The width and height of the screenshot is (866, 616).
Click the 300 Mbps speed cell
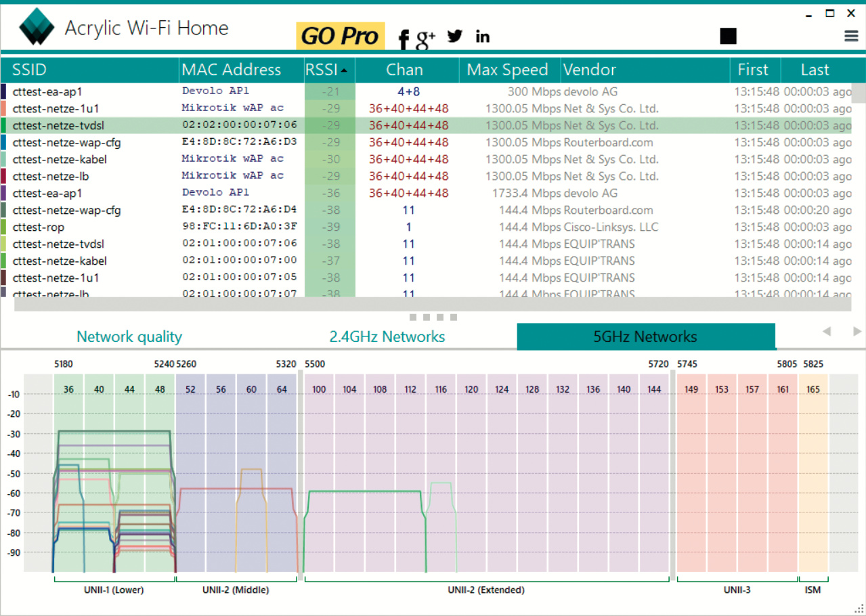534,91
